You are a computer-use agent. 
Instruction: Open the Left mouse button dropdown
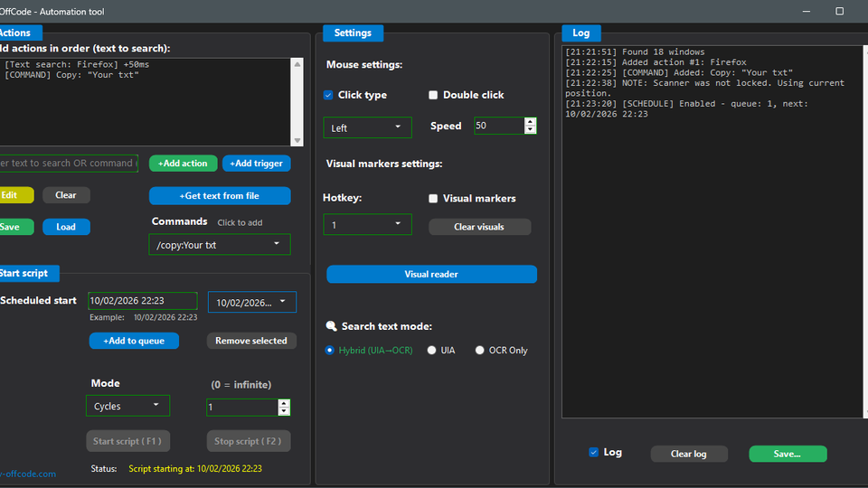pos(367,127)
